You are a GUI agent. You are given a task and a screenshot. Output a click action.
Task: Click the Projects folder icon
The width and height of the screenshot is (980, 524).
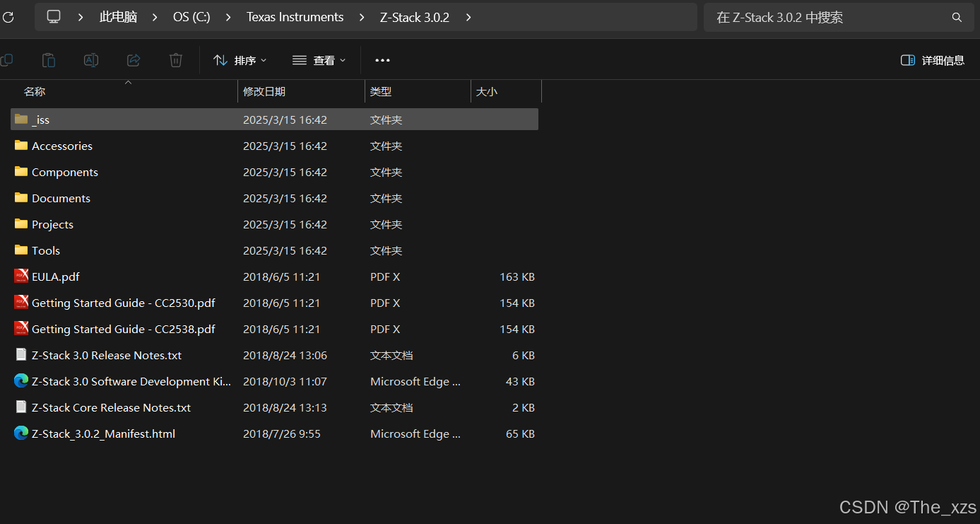[21, 223]
